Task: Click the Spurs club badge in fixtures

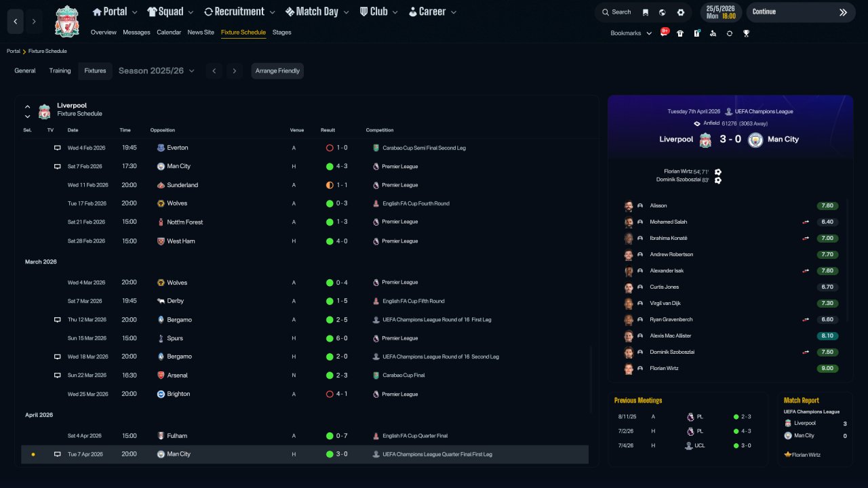Action: (x=161, y=338)
